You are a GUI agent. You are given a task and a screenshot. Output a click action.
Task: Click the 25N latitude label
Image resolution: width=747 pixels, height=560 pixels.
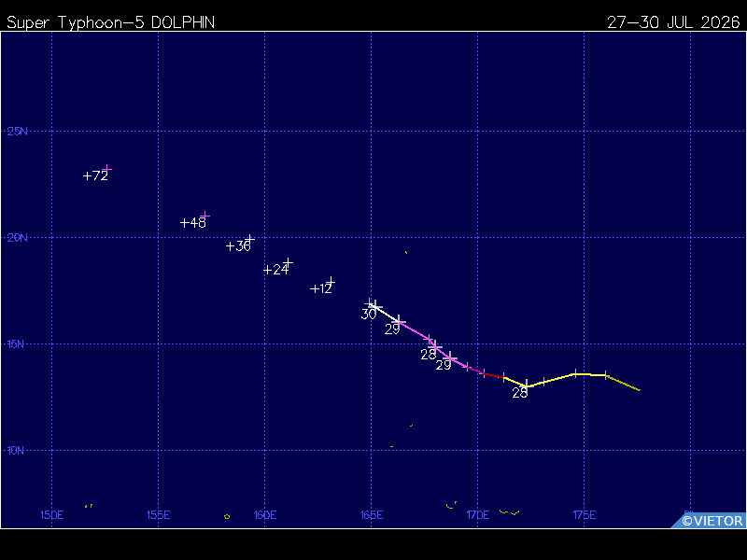click(17, 132)
